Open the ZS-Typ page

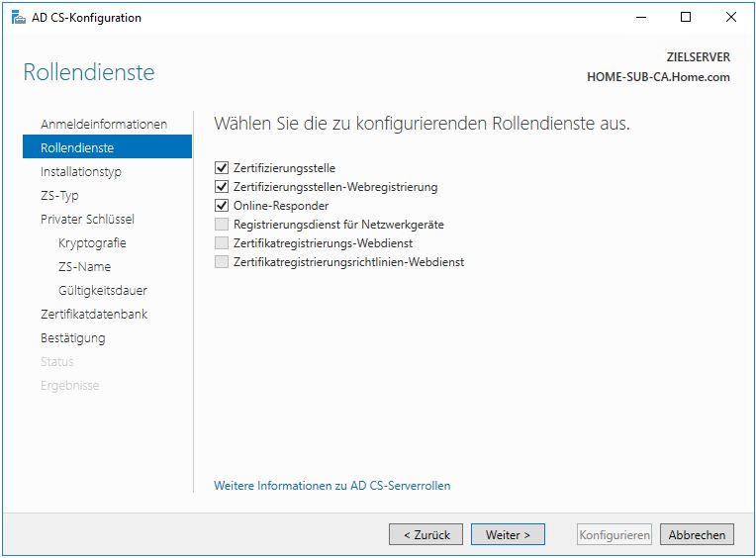(x=59, y=195)
